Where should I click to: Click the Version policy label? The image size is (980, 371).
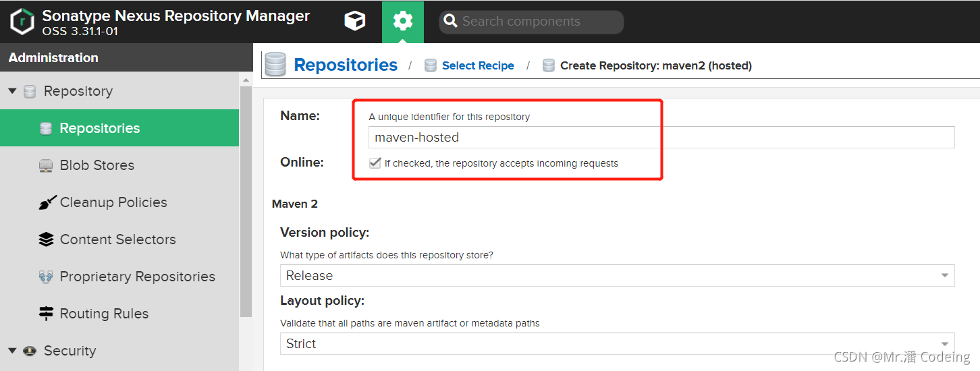click(325, 232)
